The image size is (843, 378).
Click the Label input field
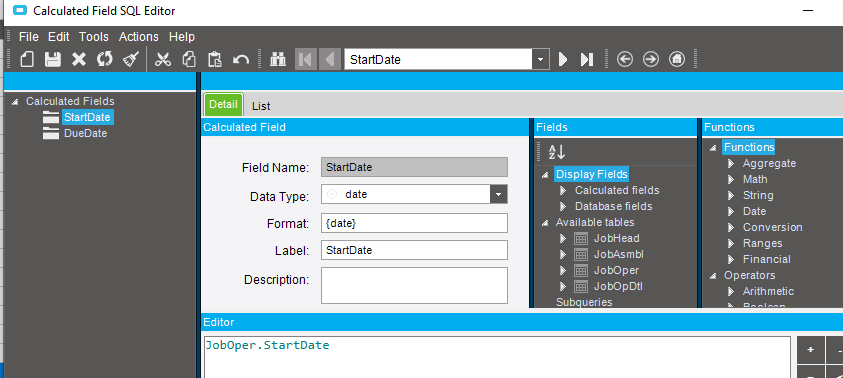point(414,250)
